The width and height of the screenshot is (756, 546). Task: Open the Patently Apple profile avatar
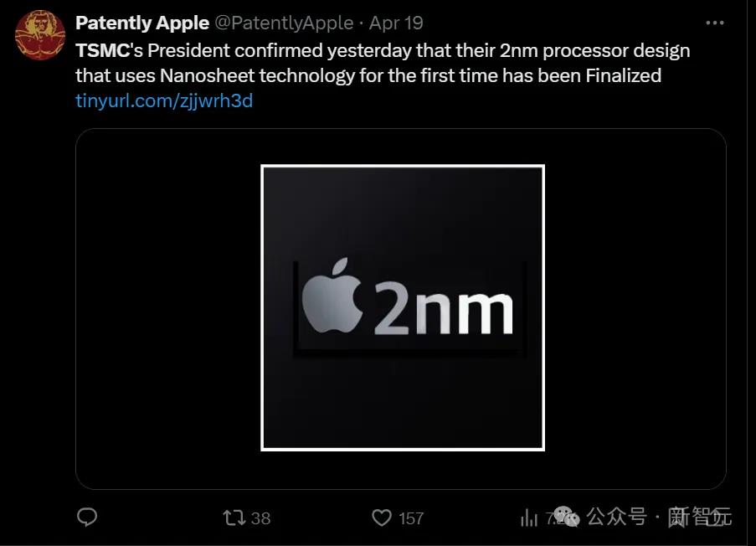pyautogui.click(x=39, y=35)
